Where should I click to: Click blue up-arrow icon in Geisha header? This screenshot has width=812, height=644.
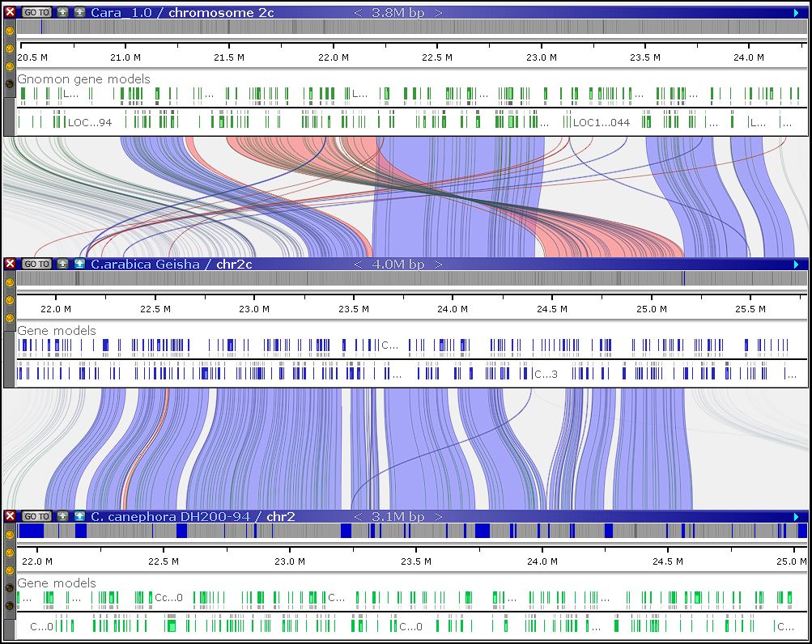[x=79, y=265]
